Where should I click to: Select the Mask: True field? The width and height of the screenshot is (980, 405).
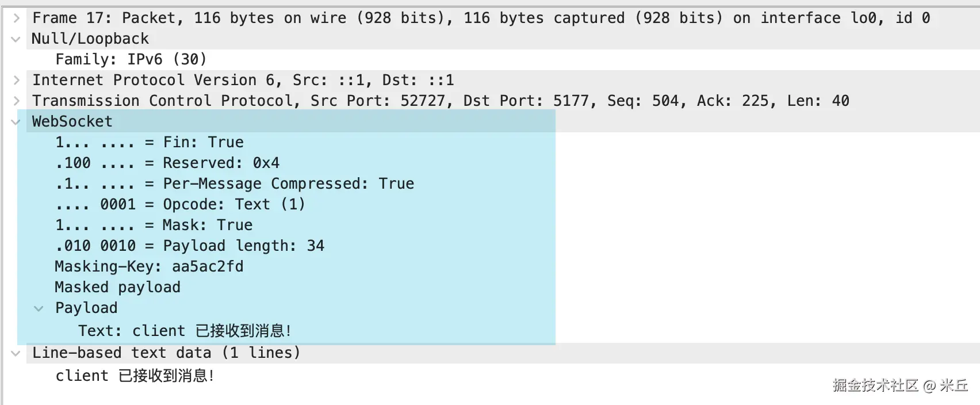(x=154, y=225)
